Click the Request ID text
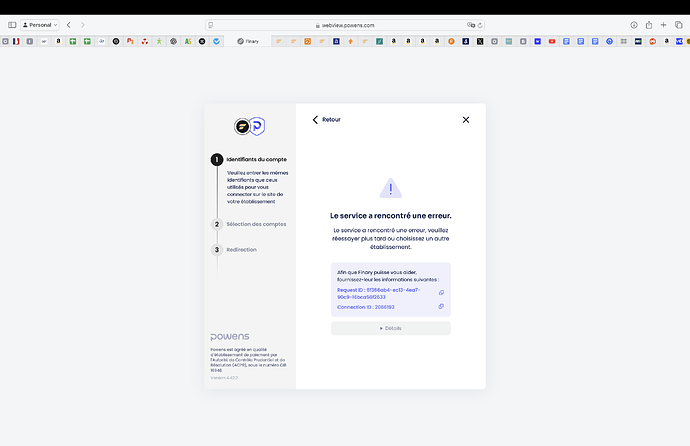690x446 pixels. pyautogui.click(x=378, y=293)
